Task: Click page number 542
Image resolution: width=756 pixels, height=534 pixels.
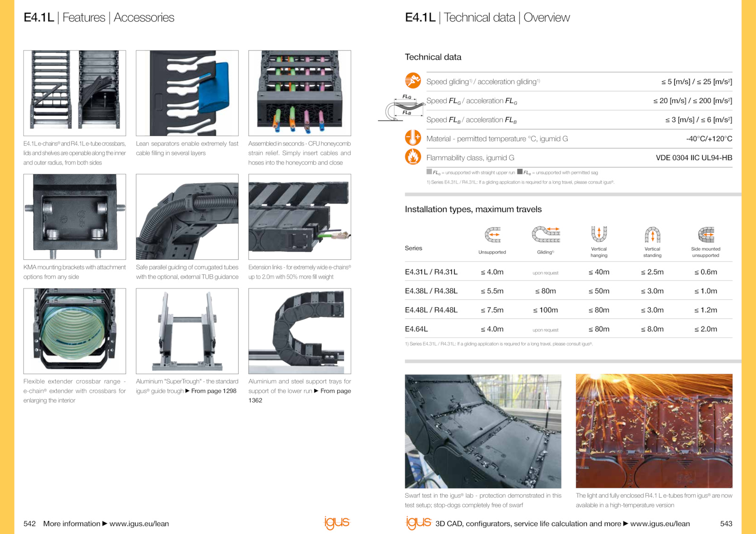Action: 29,524
